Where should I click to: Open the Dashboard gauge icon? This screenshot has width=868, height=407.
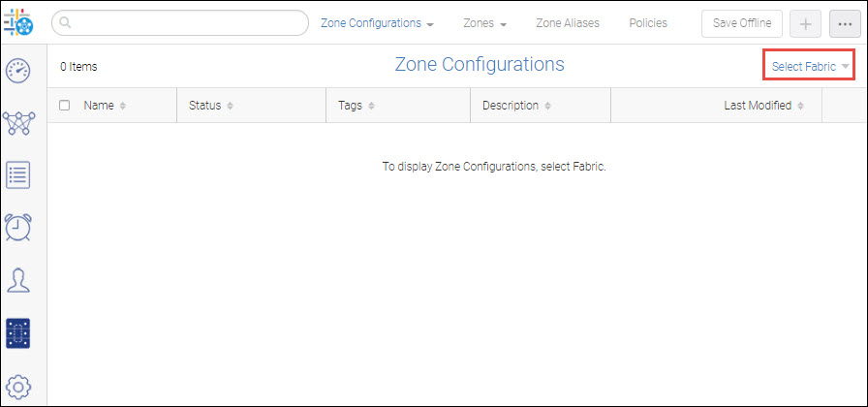[18, 71]
